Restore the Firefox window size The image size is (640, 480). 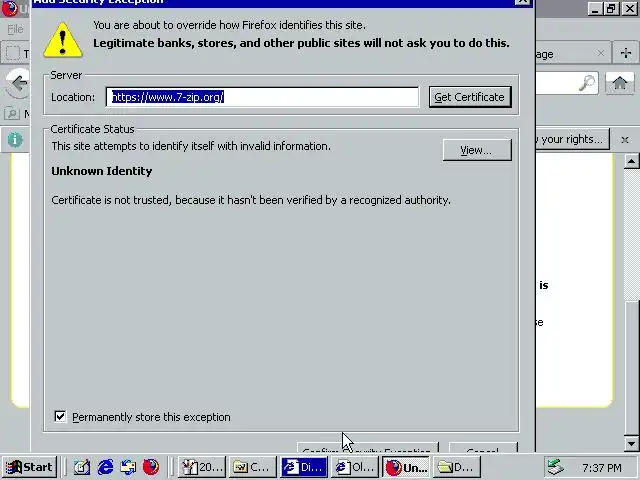point(611,9)
